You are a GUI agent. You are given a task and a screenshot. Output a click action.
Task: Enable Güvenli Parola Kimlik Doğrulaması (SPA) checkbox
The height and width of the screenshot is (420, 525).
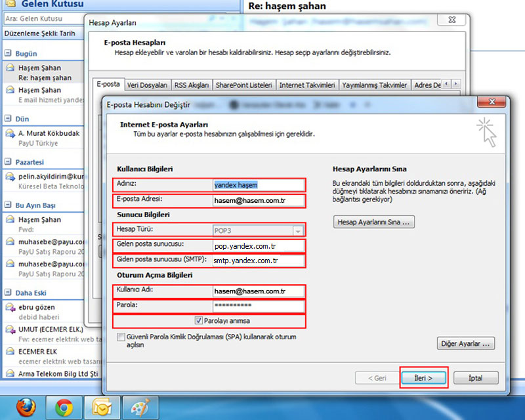pos(121,337)
